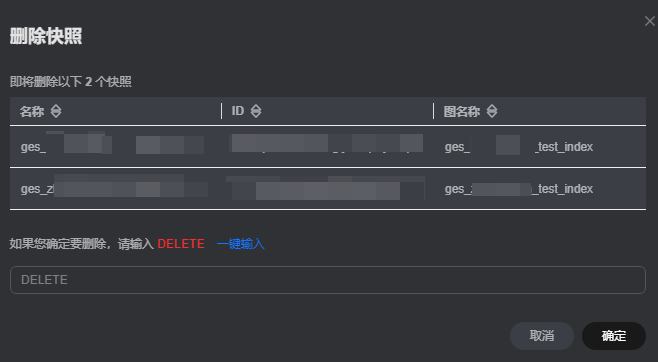Sort by 名称 using its sort arrows

pos(56,111)
